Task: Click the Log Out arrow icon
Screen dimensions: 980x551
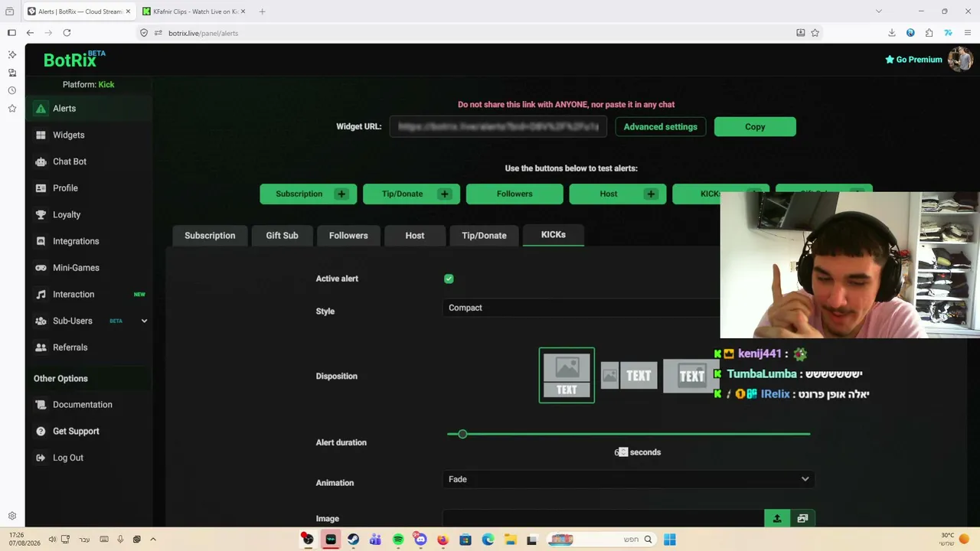Action: (41, 458)
